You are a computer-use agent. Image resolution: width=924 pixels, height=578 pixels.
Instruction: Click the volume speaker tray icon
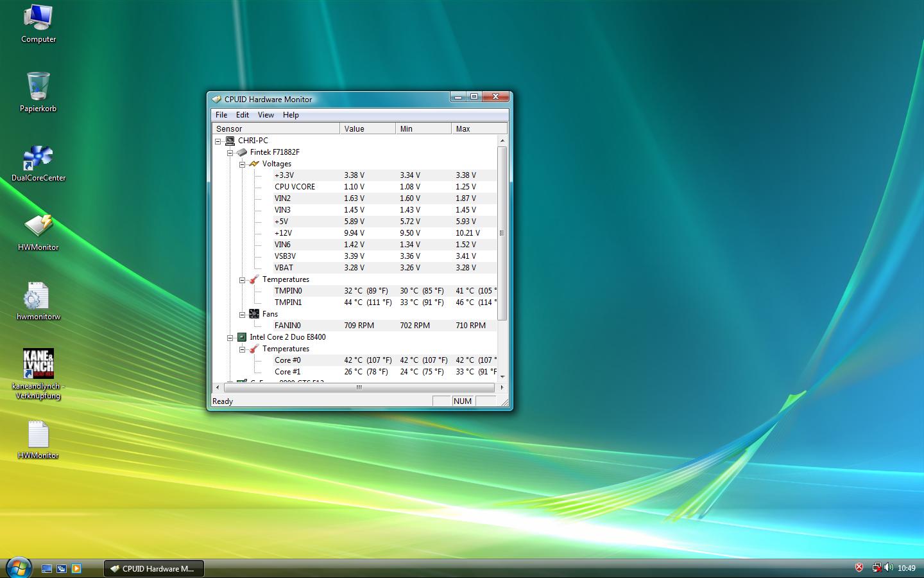click(889, 568)
